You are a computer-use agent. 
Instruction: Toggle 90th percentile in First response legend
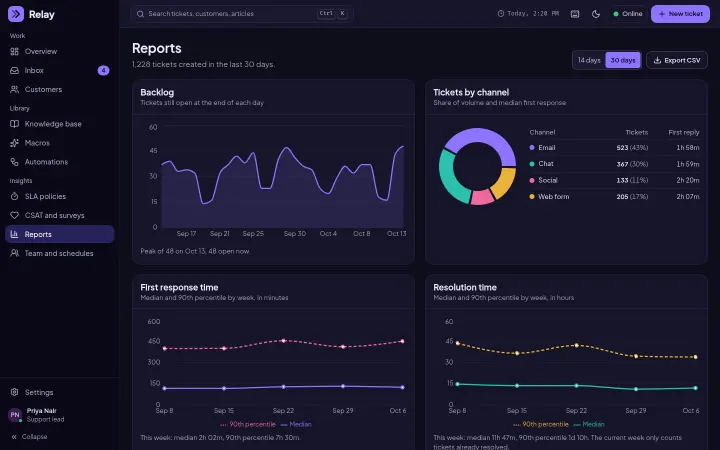pyautogui.click(x=248, y=424)
